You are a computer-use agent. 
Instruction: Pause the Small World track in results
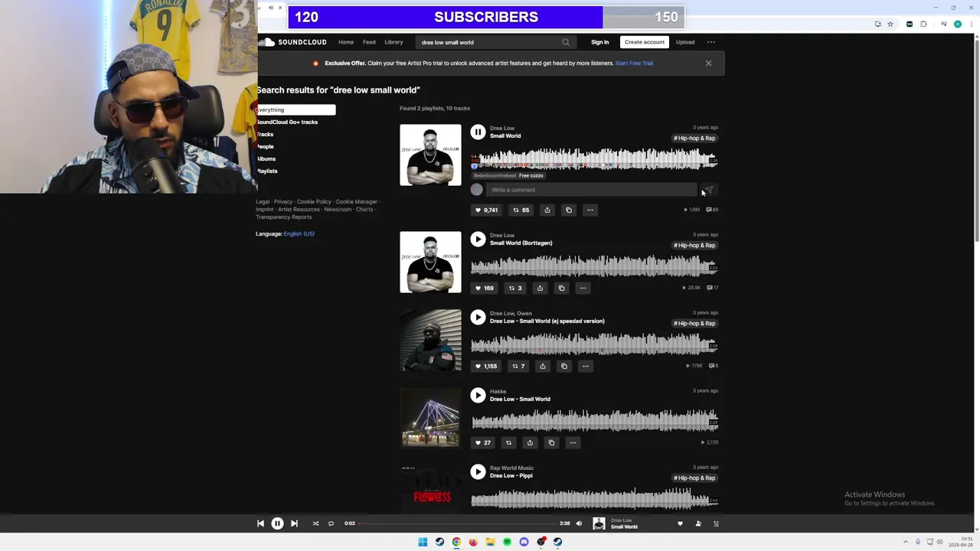(x=478, y=132)
